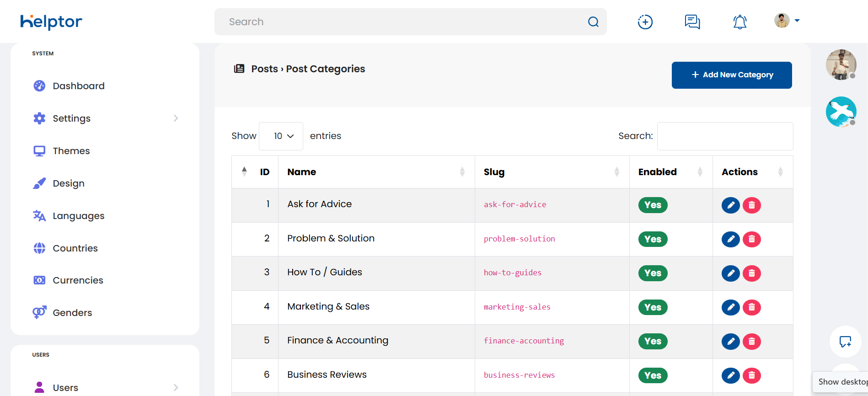Delete the Marketing & Sales category
This screenshot has height=396, width=868.
(x=752, y=307)
